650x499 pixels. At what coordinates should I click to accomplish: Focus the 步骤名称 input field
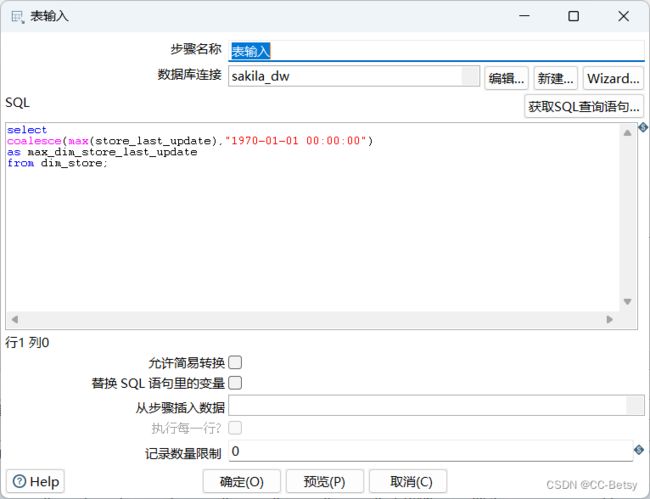[x=436, y=51]
